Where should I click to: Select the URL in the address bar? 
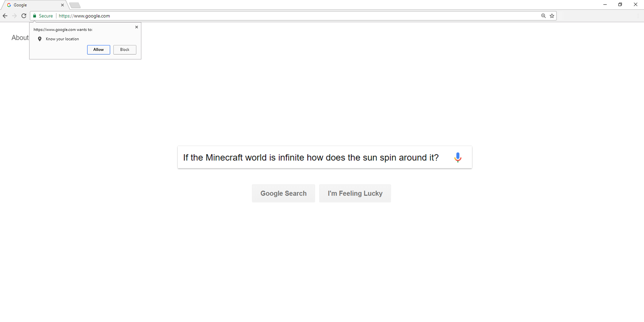point(84,16)
